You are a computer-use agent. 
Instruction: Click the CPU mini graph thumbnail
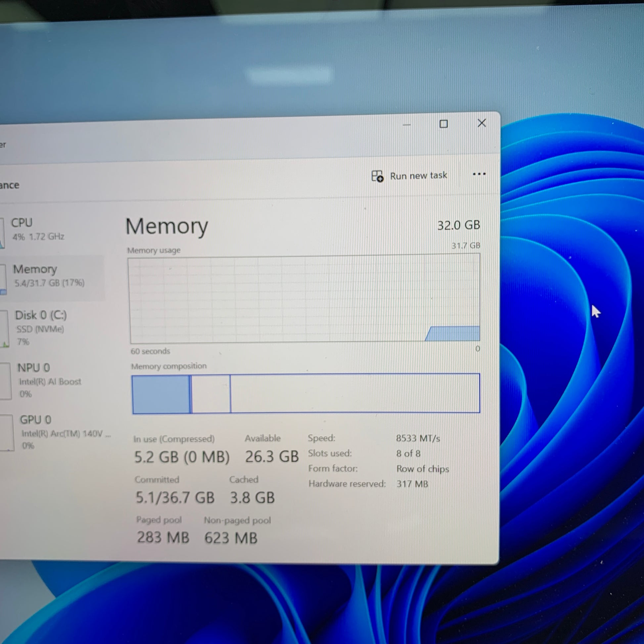coord(2,233)
